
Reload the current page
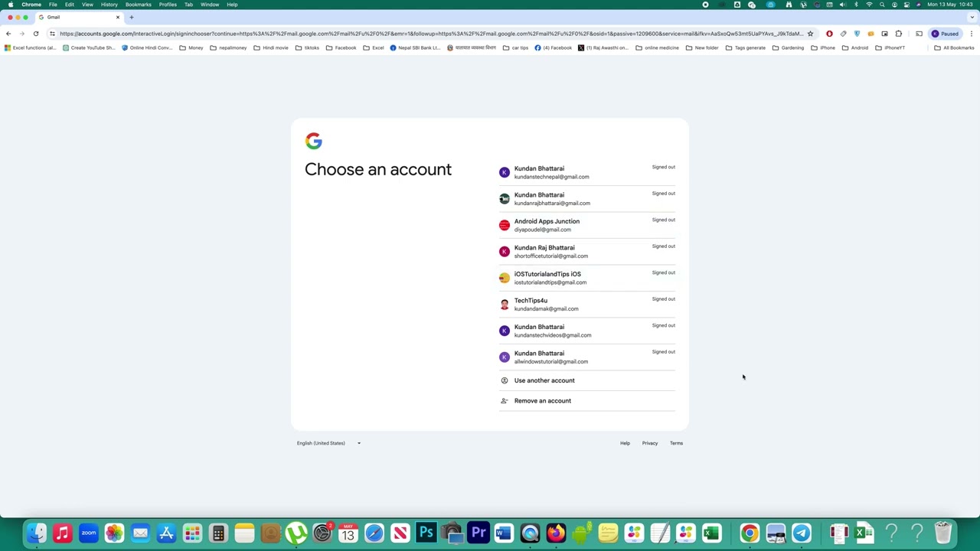click(x=36, y=34)
